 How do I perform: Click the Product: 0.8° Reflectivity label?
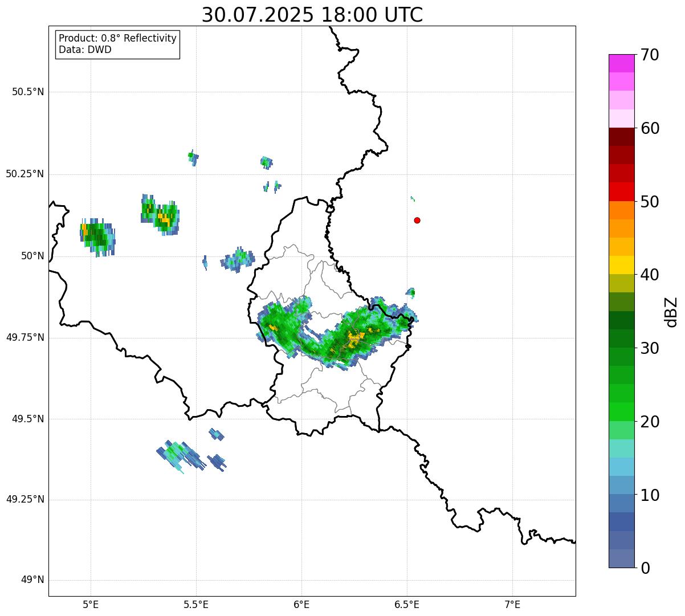[x=118, y=38]
